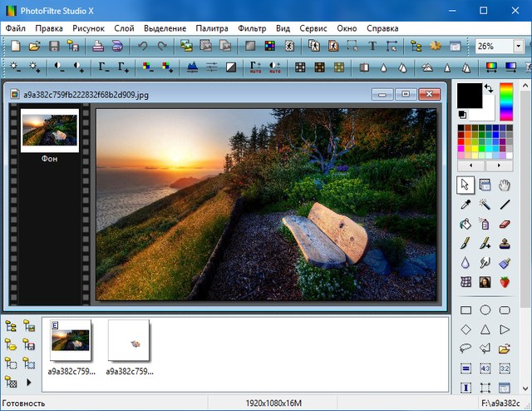
Task: Open the 26% zoom level dropdown
Action: [x=519, y=47]
